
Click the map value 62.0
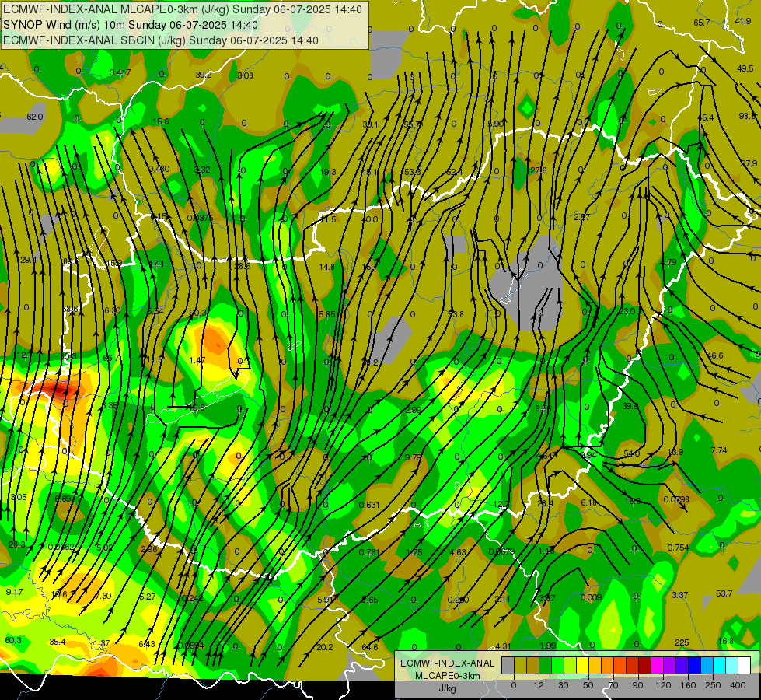point(35,117)
